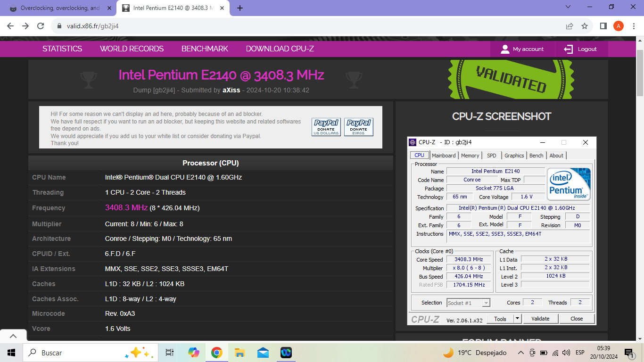
Task: Go to WORLD RECORDS page
Action: click(x=132, y=49)
